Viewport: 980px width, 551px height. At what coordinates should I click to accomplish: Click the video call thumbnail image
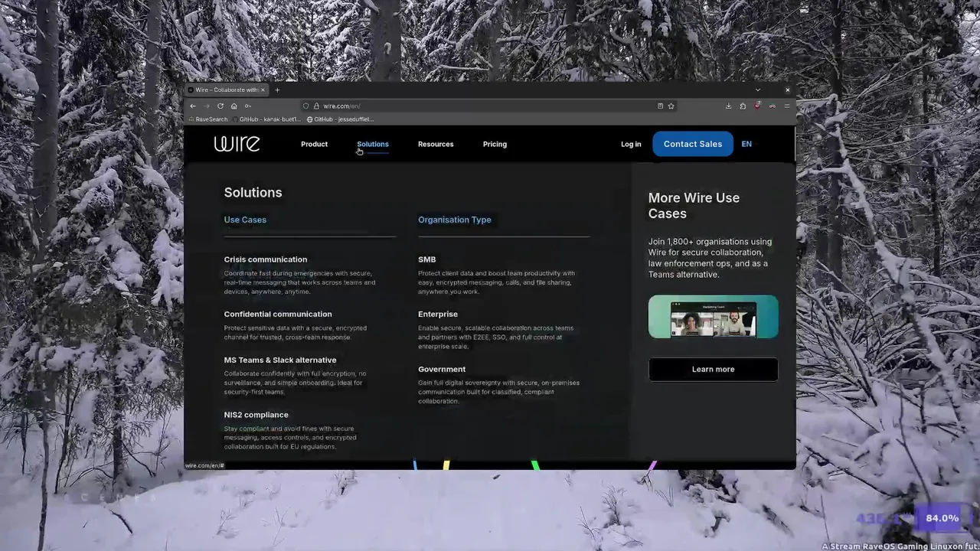tap(714, 317)
